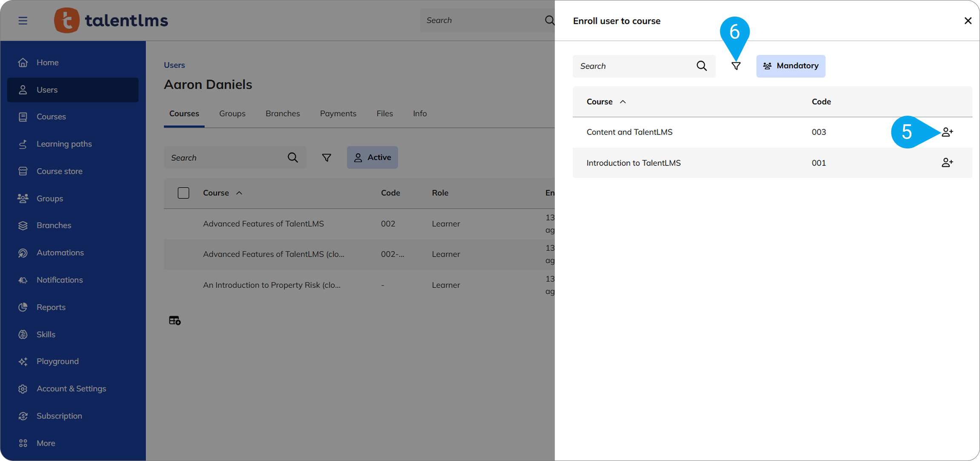Open Course store in sidebar
Viewport: 980px width, 461px height.
(x=73, y=171)
